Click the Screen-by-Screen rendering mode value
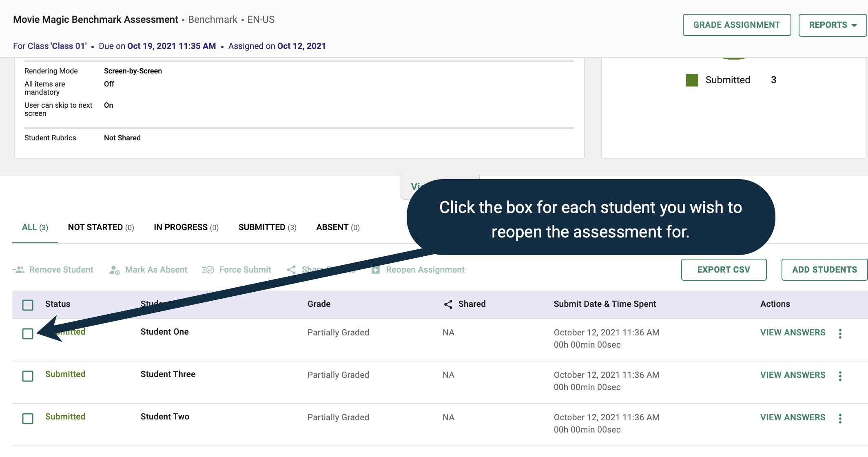The image size is (868, 457). coord(133,71)
